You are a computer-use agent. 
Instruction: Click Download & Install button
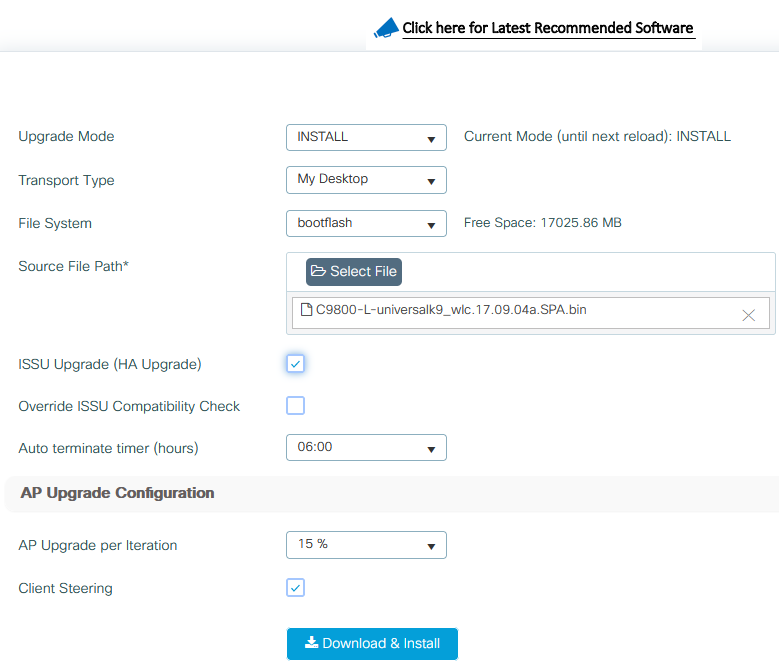372,644
